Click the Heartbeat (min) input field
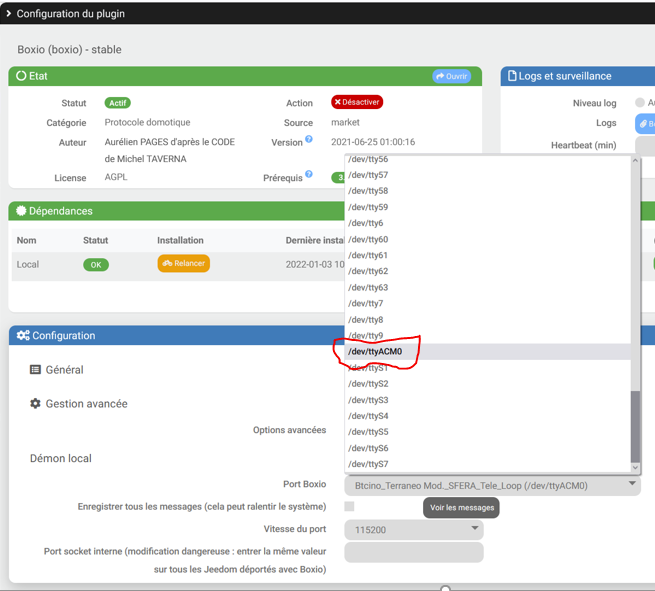 (645, 145)
